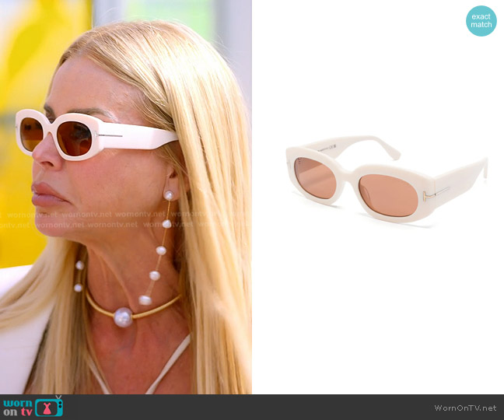The height and width of the screenshot is (420, 504).
Task: Open the woman's photo on the left
Action: click(x=125, y=197)
